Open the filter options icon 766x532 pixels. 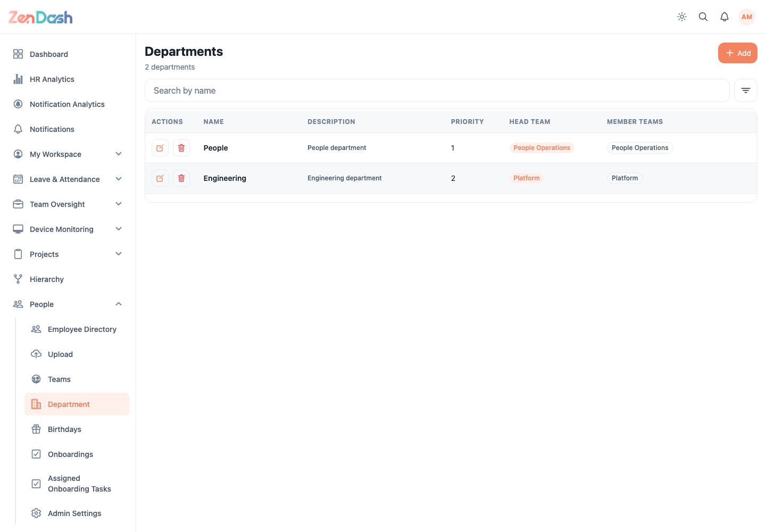click(x=746, y=90)
